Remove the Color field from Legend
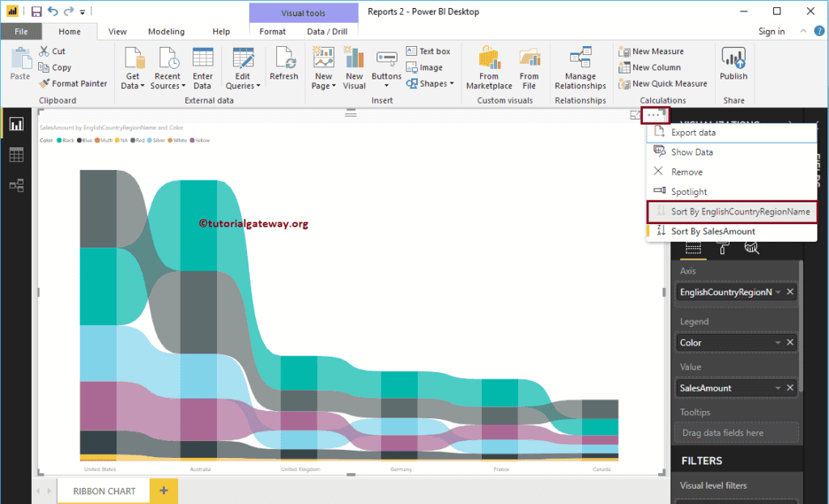Image resolution: width=829 pixels, height=504 pixels. pos(790,342)
